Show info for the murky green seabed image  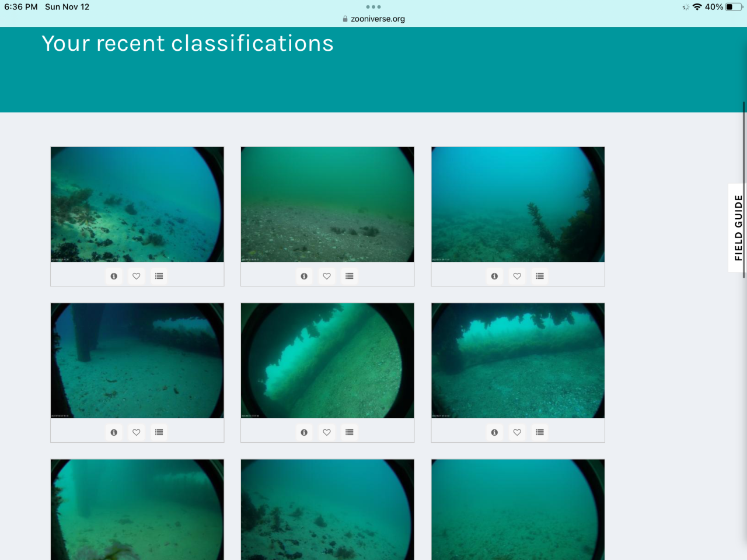click(x=304, y=276)
